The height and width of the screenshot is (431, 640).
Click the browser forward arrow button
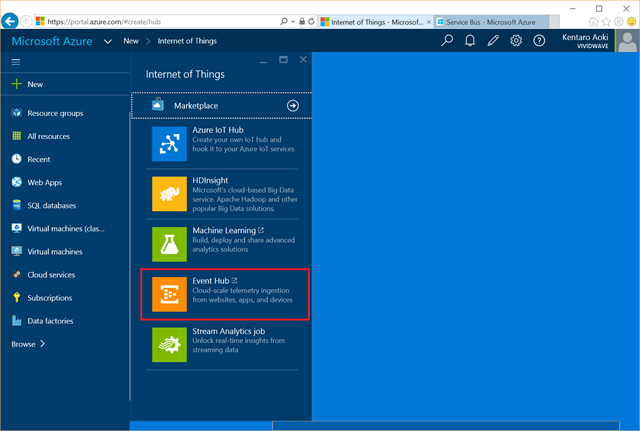click(26, 21)
